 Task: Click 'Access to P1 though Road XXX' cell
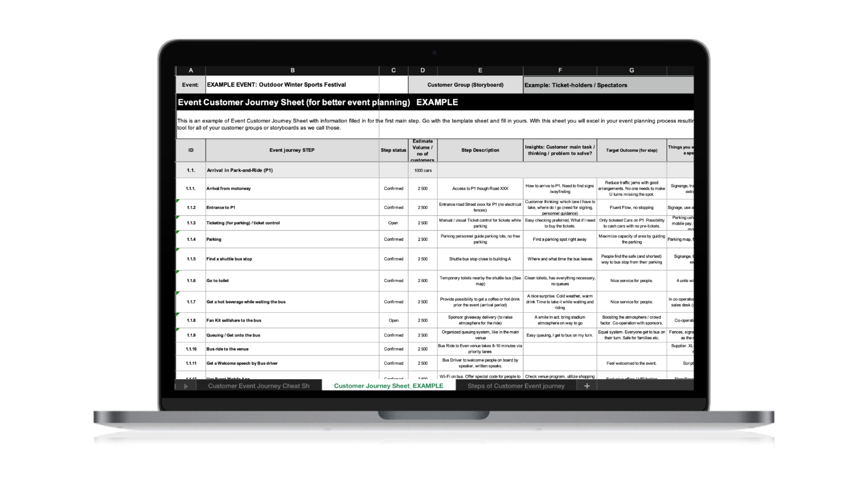pyautogui.click(x=480, y=188)
